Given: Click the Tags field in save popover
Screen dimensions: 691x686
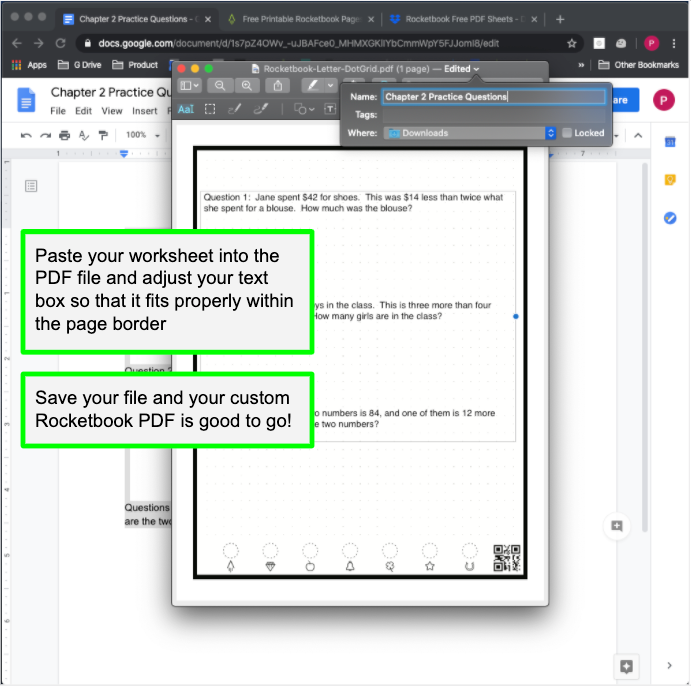Looking at the screenshot, I should 494,115.
